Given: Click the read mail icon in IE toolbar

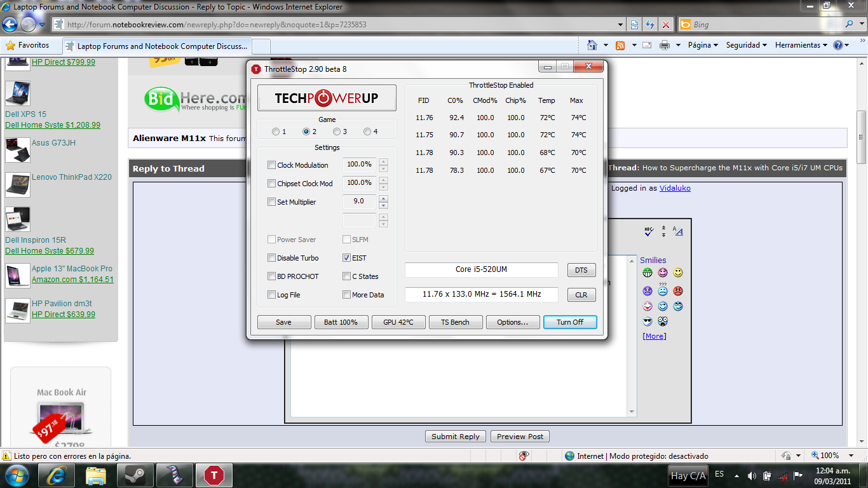Looking at the screenshot, I should pos(647,45).
